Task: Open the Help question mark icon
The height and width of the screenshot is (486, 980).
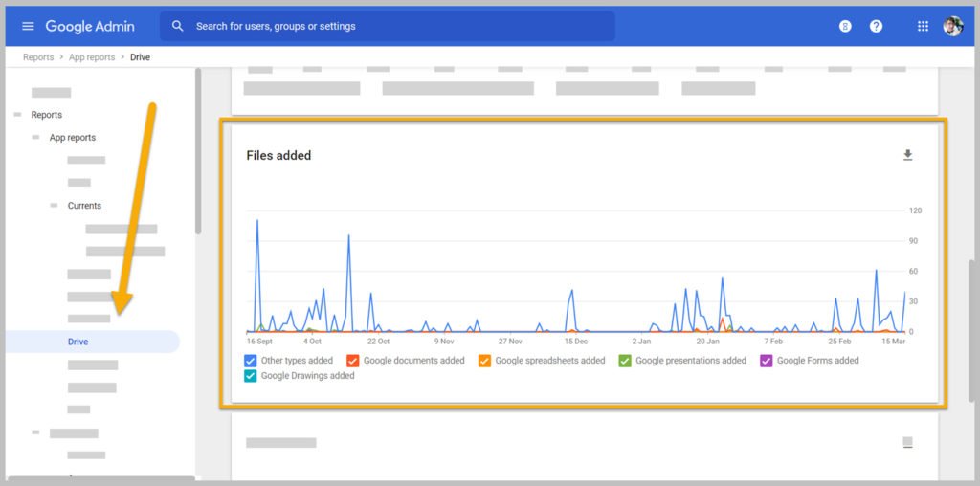Action: (x=877, y=26)
